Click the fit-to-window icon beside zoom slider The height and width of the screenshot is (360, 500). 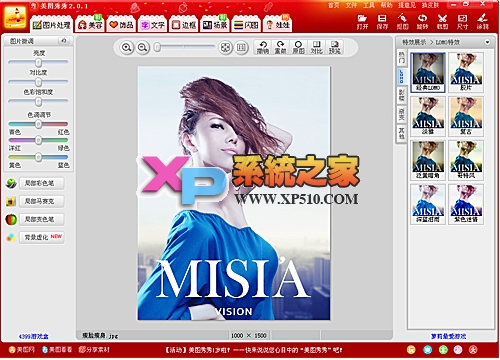click(226, 48)
